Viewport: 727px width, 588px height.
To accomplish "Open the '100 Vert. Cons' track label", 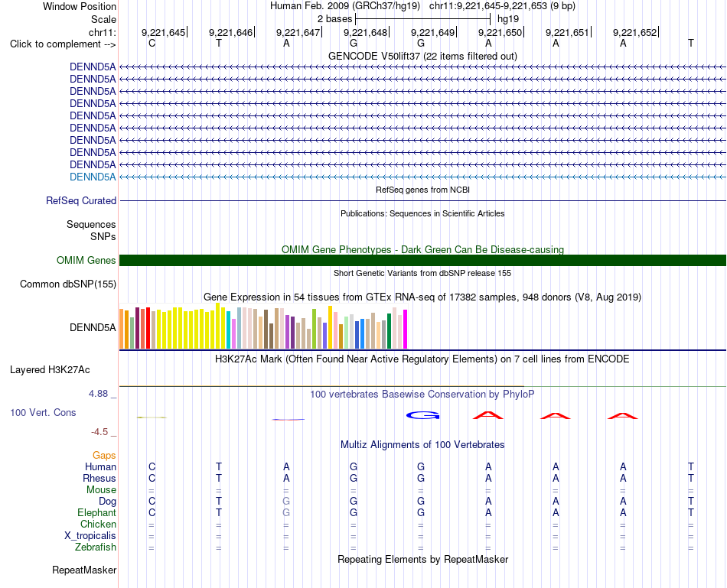I will pyautogui.click(x=43, y=412).
